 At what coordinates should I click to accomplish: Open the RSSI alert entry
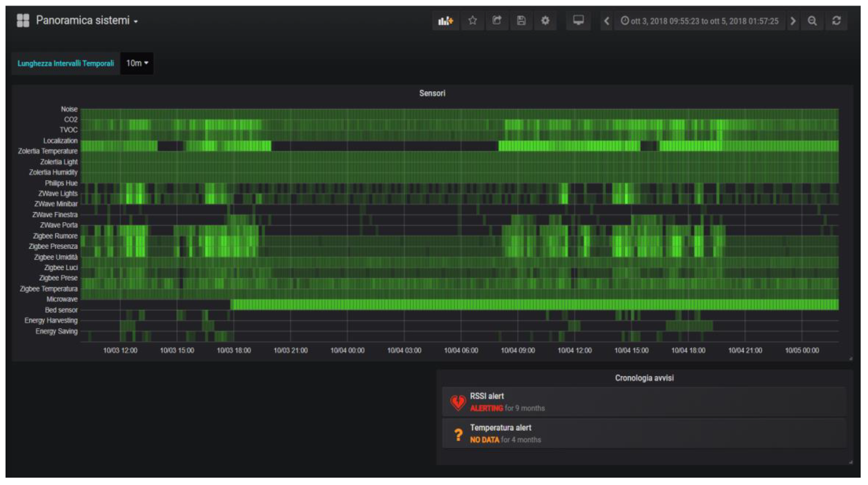coord(487,396)
